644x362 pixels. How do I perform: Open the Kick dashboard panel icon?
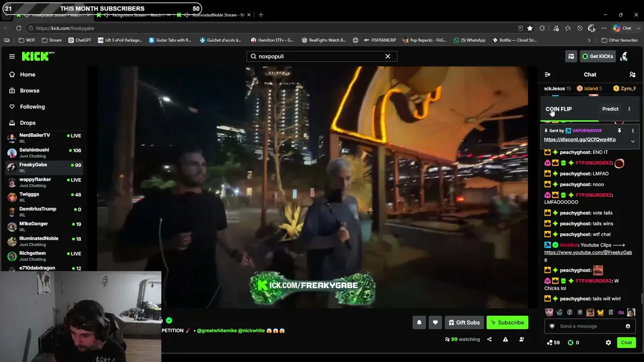(571, 56)
